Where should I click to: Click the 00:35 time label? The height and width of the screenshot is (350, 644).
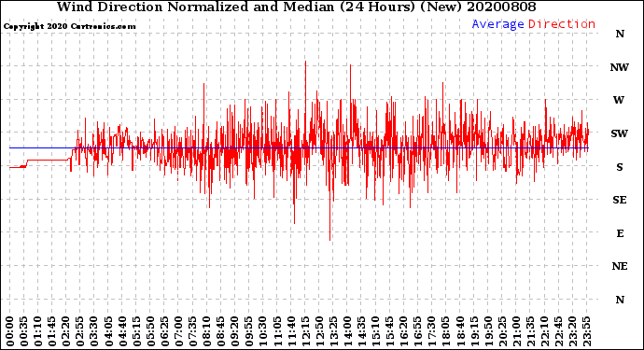coord(24,331)
